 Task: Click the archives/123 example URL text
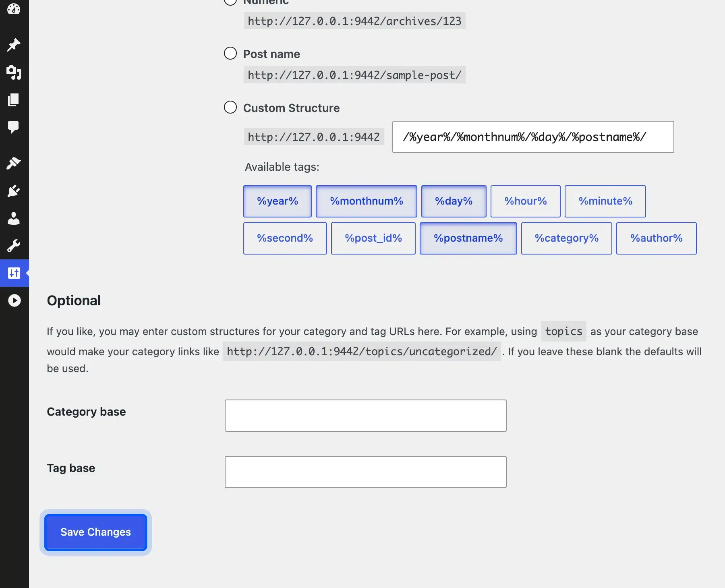pyautogui.click(x=355, y=21)
